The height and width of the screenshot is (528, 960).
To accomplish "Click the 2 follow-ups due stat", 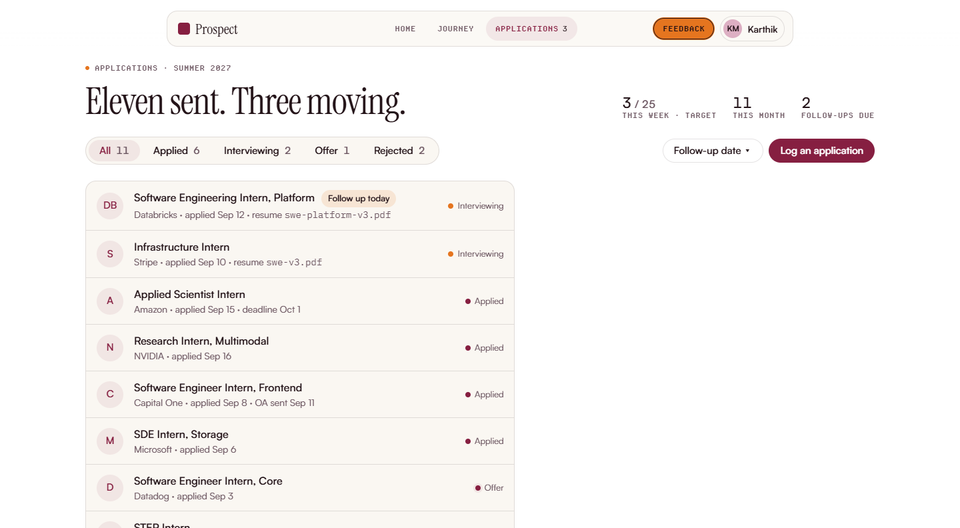I will coord(838,107).
